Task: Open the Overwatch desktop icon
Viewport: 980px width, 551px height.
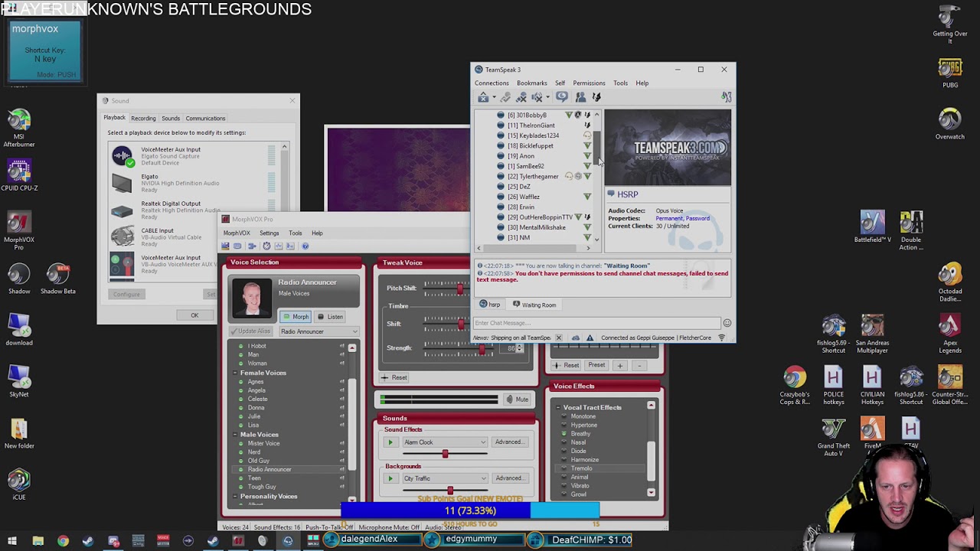Action: pyautogui.click(x=950, y=124)
